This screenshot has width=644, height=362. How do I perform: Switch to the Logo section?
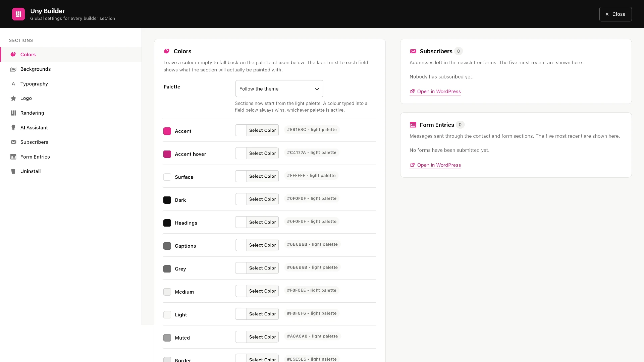click(71, 98)
